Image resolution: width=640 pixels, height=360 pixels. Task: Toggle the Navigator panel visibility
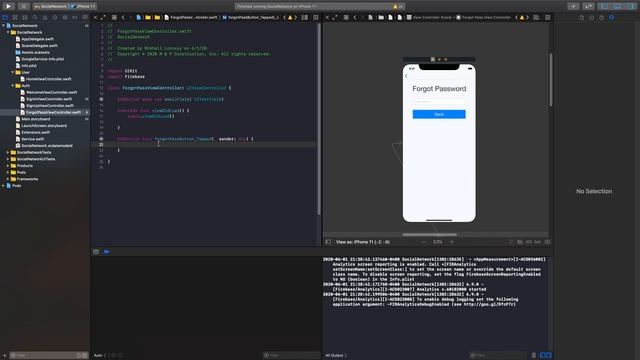pyautogui.click(x=604, y=6)
